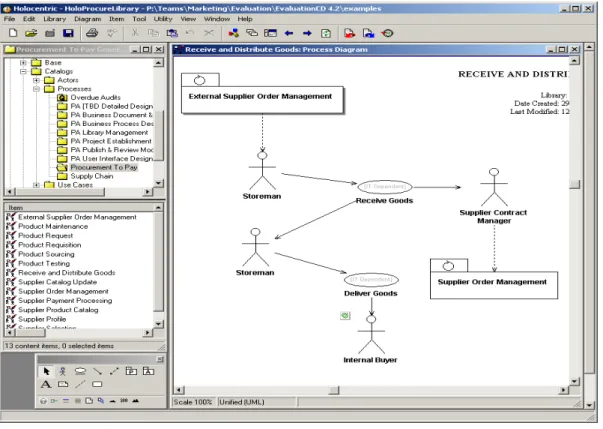Select the PA Library Management folder
The width and height of the screenshot is (603, 429).
click(x=109, y=132)
